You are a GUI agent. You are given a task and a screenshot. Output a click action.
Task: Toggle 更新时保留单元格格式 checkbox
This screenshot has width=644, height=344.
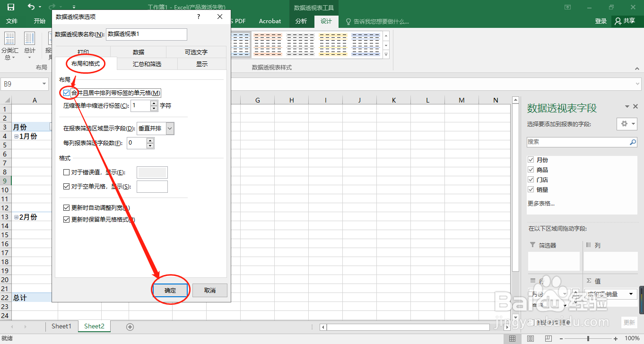(67, 220)
